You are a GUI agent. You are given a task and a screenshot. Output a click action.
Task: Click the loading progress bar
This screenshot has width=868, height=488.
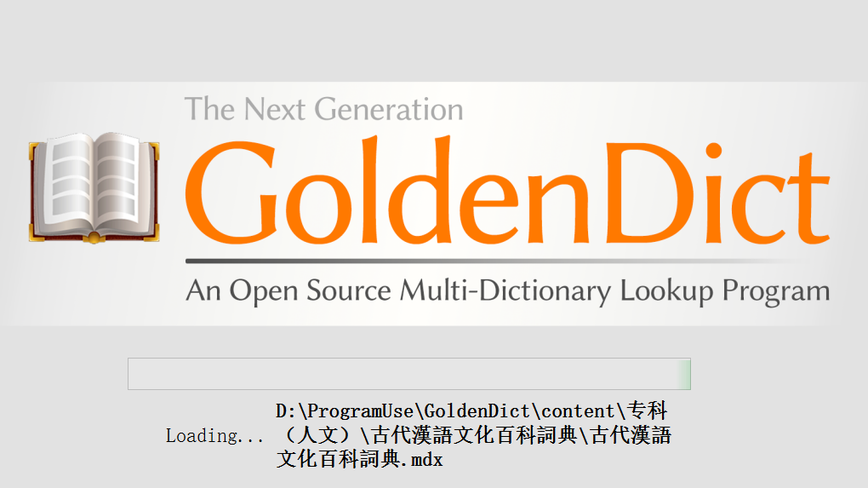click(x=409, y=374)
